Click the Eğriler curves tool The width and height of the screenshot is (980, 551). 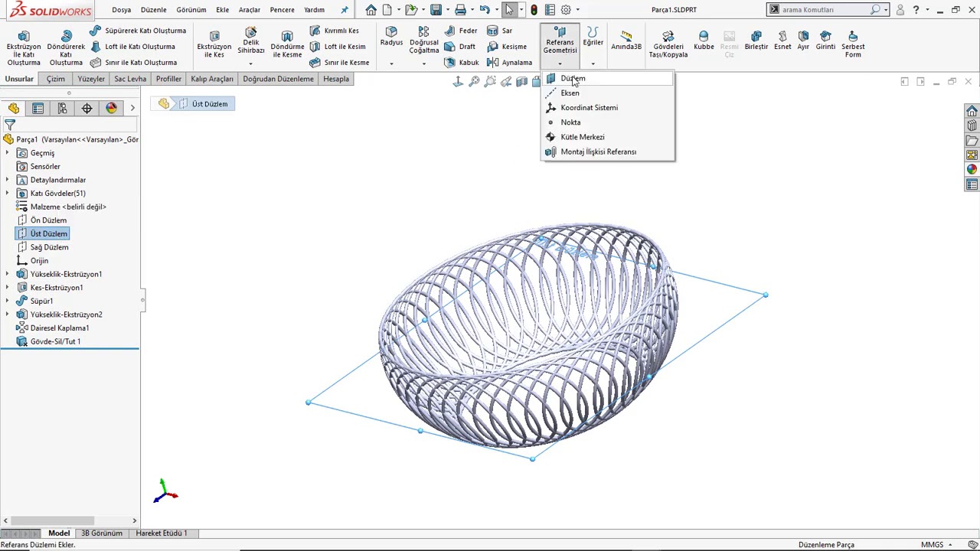tap(593, 36)
